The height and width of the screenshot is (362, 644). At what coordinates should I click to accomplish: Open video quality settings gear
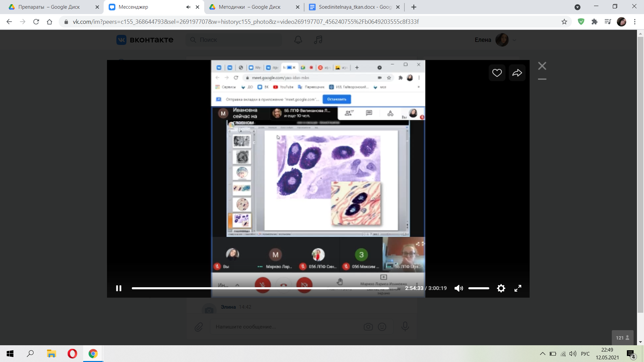point(501,288)
